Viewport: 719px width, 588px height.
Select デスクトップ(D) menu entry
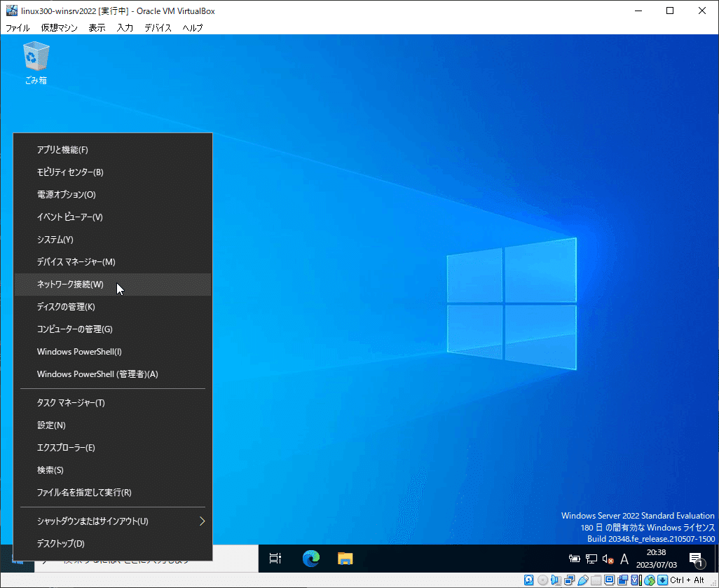[x=113, y=544]
